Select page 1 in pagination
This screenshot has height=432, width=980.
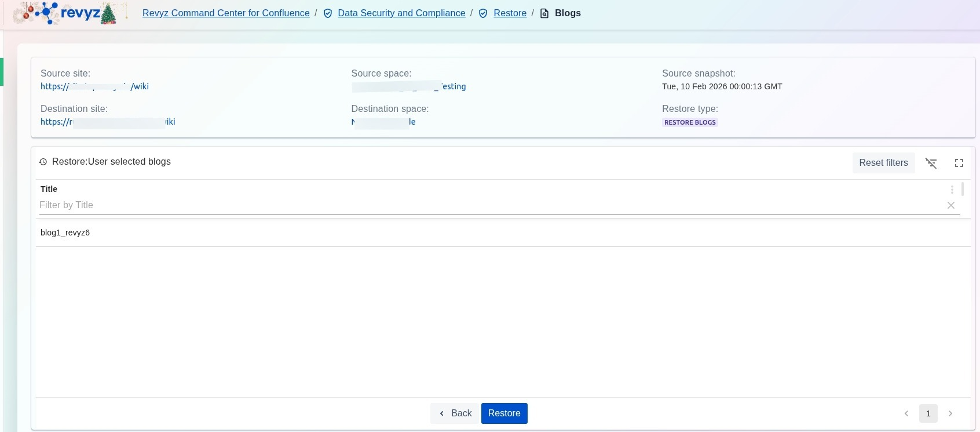tap(928, 413)
